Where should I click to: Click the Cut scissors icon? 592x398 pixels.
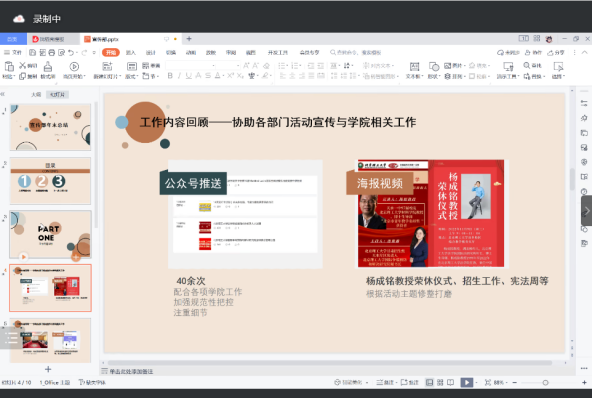23,65
